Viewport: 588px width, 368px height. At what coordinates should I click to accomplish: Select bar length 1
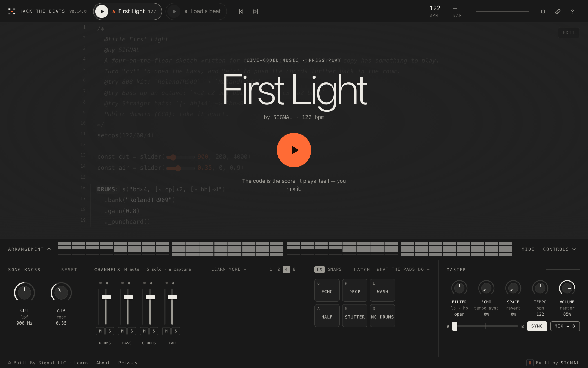[x=271, y=269]
